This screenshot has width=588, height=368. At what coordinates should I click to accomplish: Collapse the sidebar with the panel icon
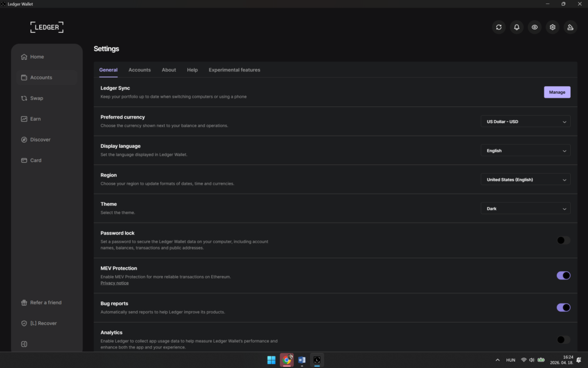coord(24,344)
